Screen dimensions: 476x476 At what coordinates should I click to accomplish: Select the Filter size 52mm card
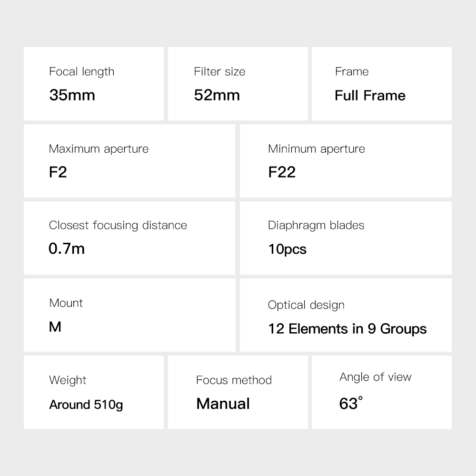[x=238, y=84]
